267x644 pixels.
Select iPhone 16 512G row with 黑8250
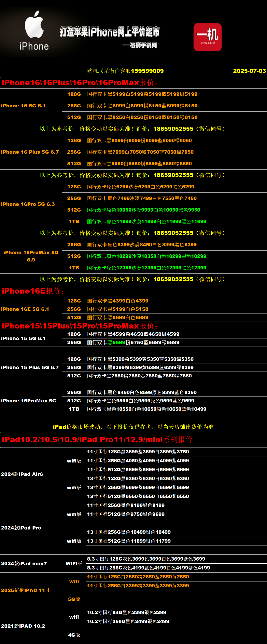pos(176,117)
